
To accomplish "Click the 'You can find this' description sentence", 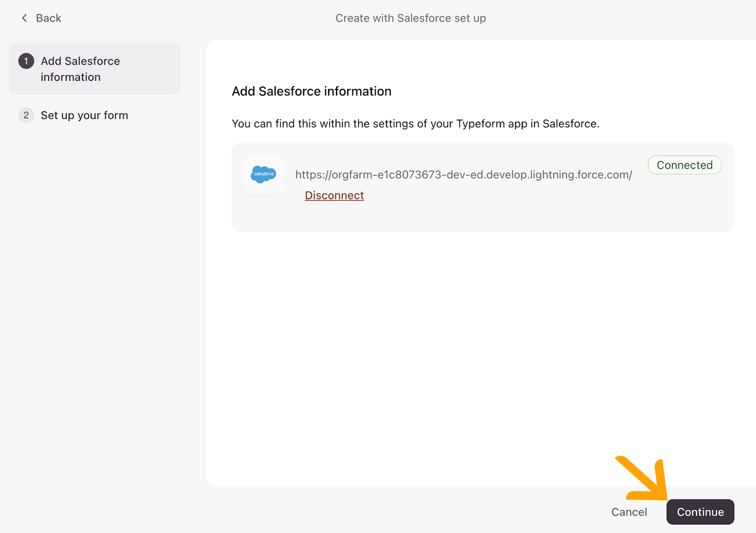I will pyautogui.click(x=415, y=124).
